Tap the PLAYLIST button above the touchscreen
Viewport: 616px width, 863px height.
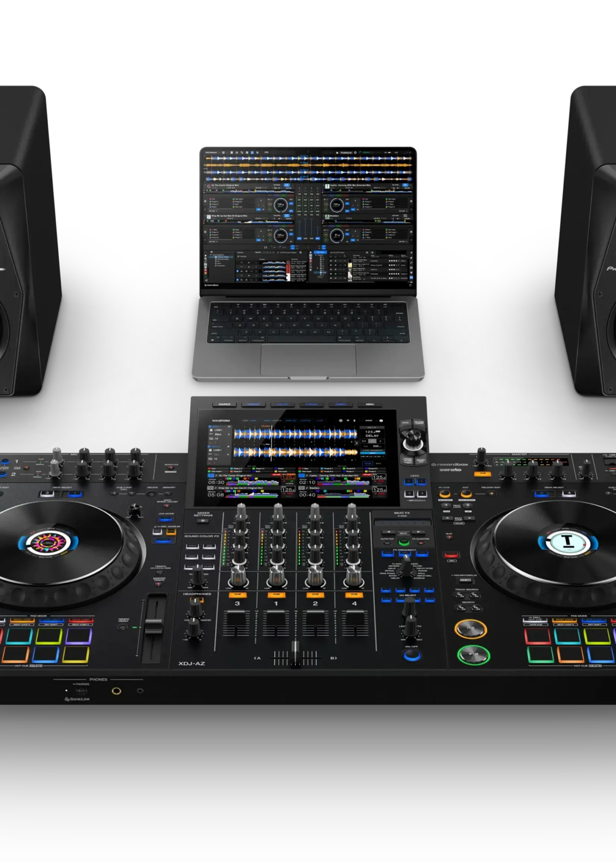coord(312,404)
